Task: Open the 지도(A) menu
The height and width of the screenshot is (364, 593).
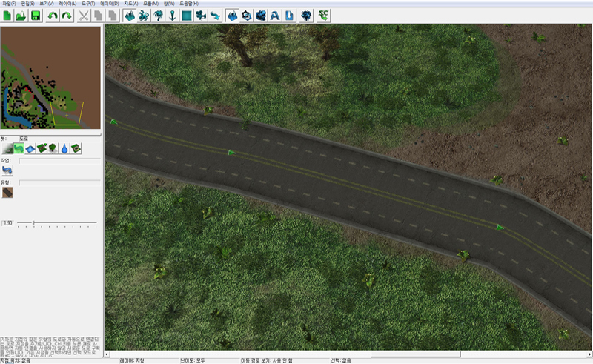Action: pyautogui.click(x=131, y=4)
